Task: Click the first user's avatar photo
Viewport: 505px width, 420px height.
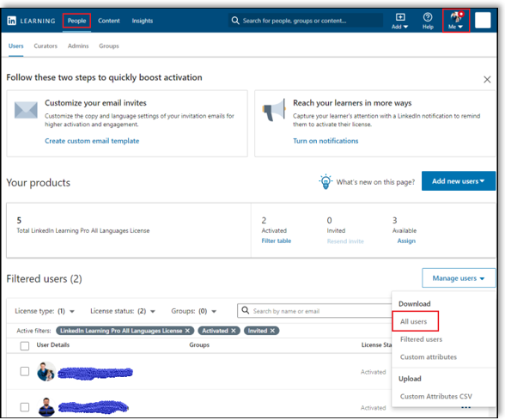Action: tap(46, 372)
